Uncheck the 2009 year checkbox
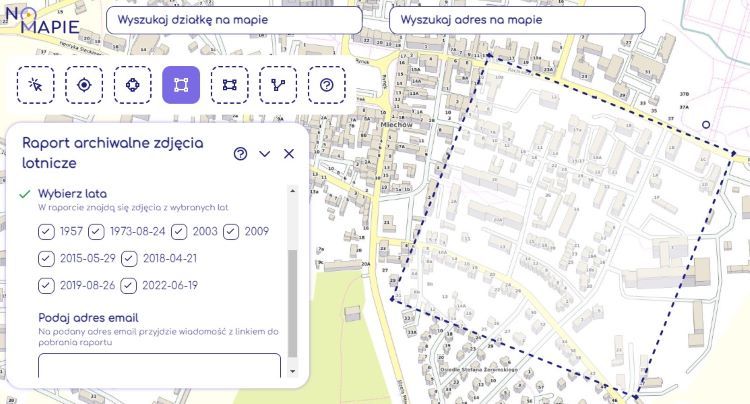This screenshot has height=404, width=750. [231, 232]
